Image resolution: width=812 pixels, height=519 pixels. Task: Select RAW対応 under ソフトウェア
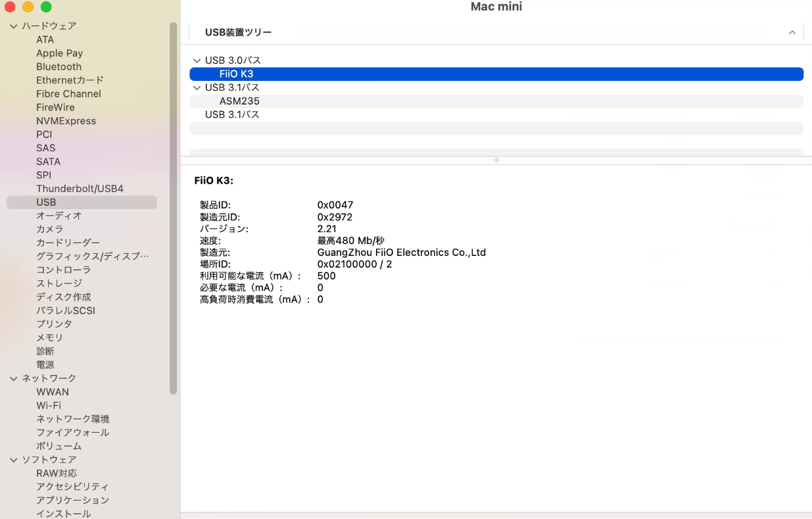click(x=57, y=473)
